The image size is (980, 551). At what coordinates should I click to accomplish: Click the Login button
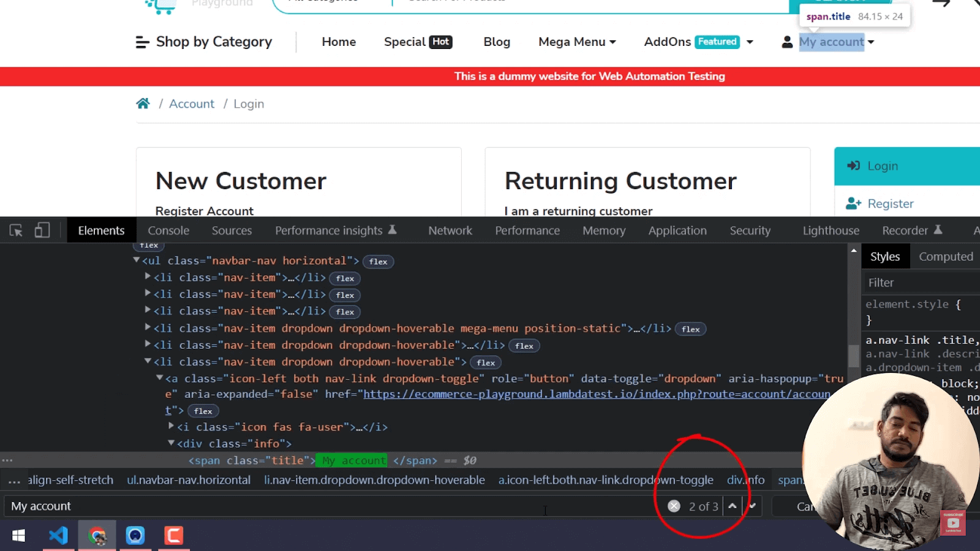tap(882, 165)
